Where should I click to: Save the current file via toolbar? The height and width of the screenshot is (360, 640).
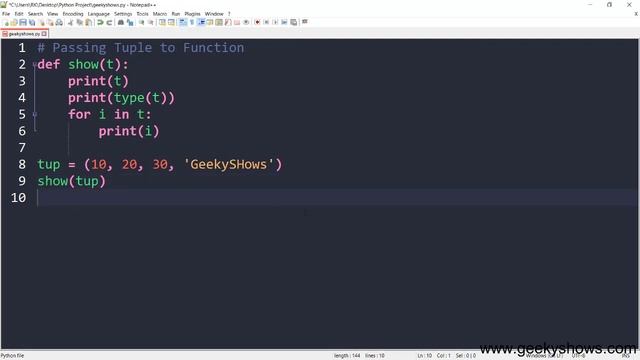[23, 22]
